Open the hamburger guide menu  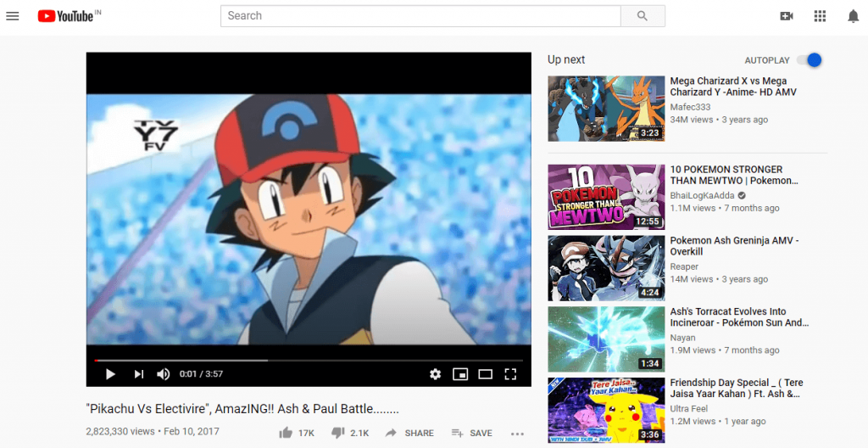pyautogui.click(x=12, y=16)
